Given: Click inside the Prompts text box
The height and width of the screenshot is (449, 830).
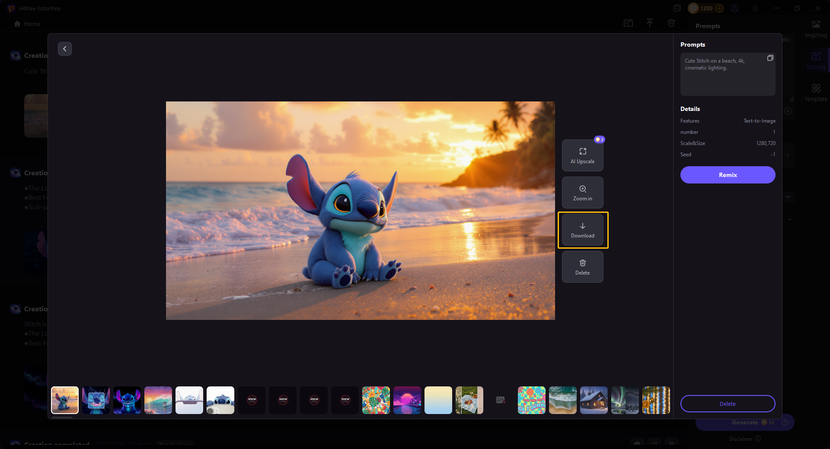Looking at the screenshot, I should point(728,74).
